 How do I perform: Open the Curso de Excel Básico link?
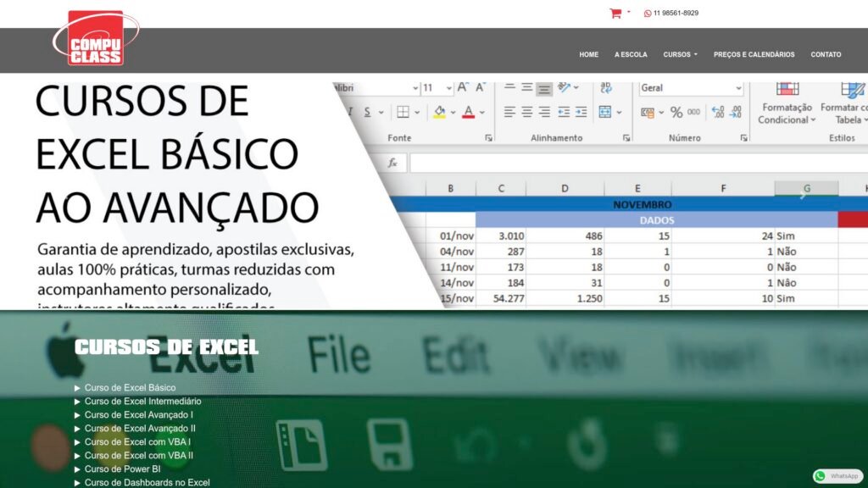click(130, 388)
